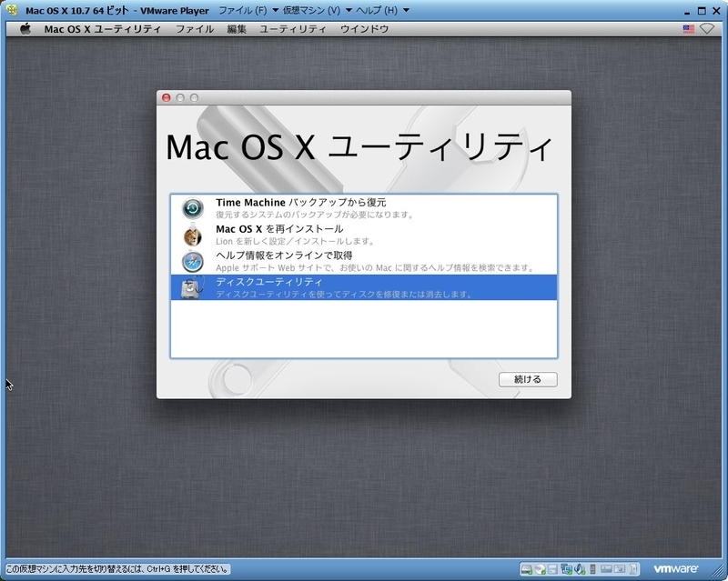
Task: Click the VMware Player title bar icon
Action: [x=13, y=10]
